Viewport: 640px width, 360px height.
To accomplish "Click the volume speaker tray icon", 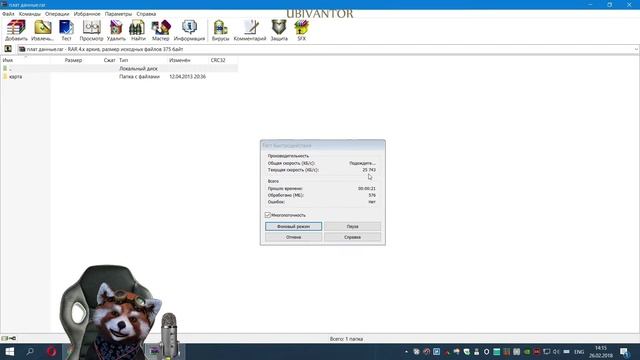I will (556, 352).
